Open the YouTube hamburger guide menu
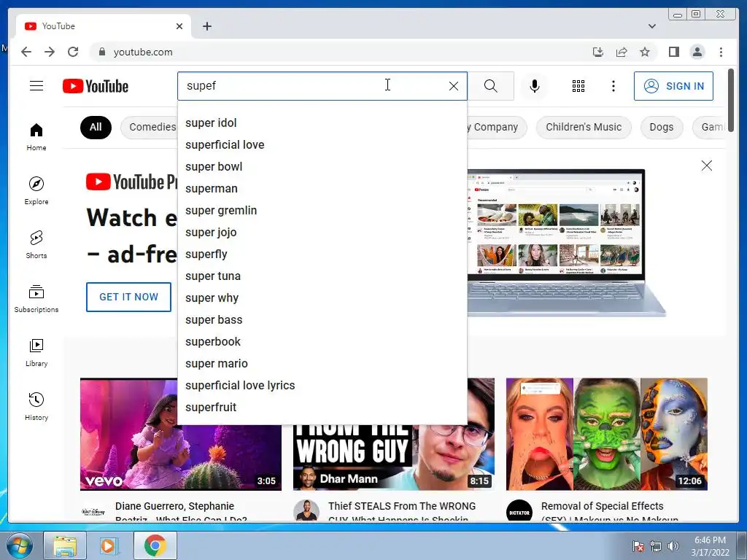This screenshot has width=747, height=560. tap(36, 86)
